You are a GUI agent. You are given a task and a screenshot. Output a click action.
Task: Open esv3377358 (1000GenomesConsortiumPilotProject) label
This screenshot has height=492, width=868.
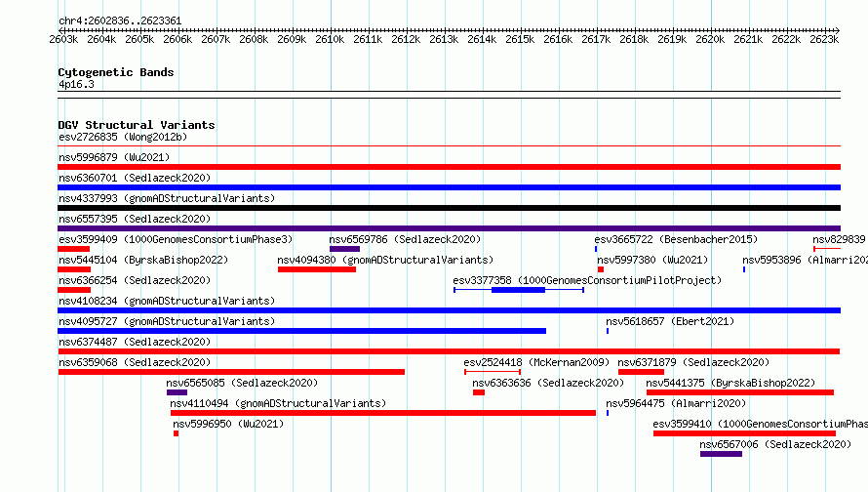(x=587, y=280)
